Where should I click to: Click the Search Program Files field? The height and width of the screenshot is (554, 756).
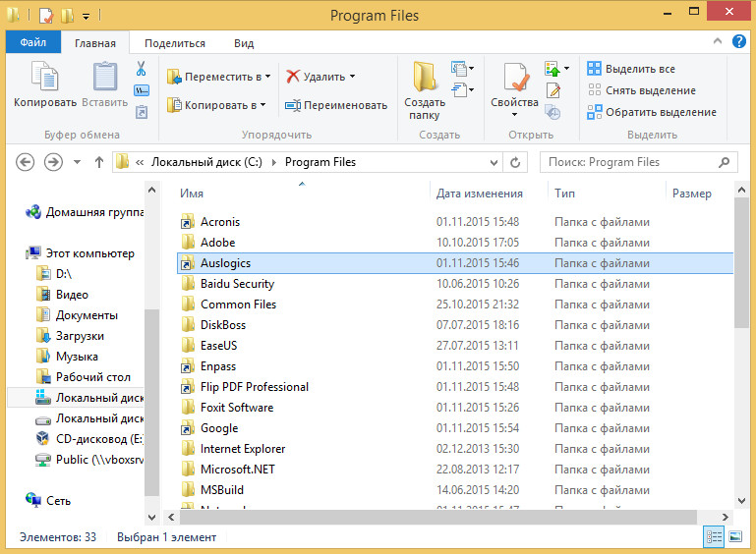638,162
